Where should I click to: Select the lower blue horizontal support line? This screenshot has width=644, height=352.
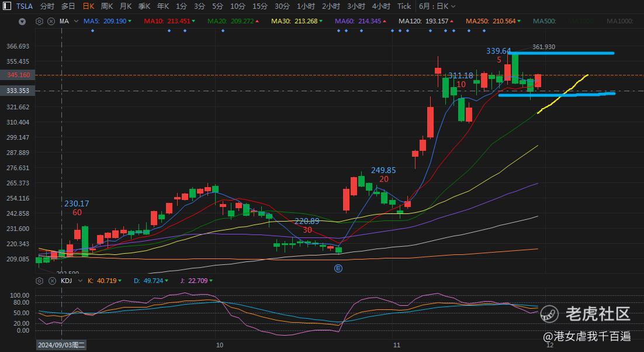(557, 95)
